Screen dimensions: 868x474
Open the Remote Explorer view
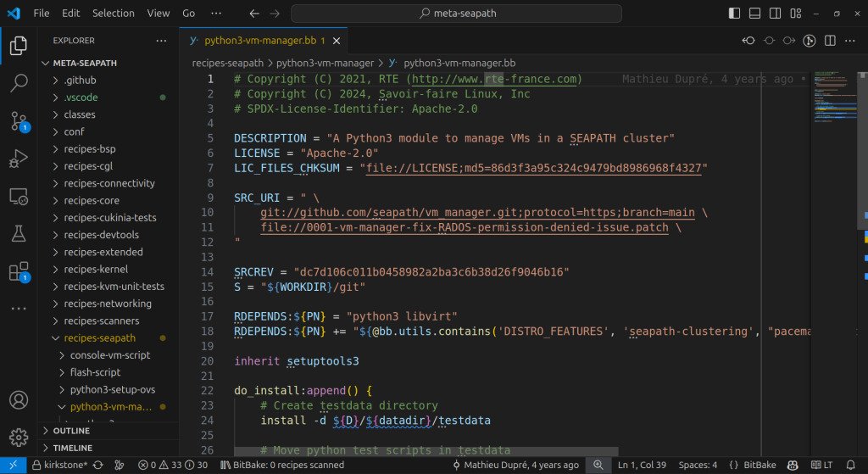coord(18,196)
